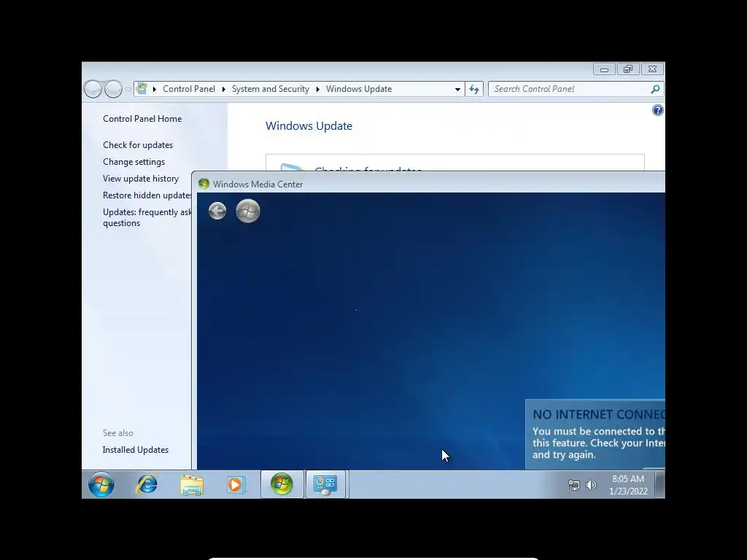The height and width of the screenshot is (560, 747).
Task: Open the Windows Start menu orb
Action: (x=101, y=485)
